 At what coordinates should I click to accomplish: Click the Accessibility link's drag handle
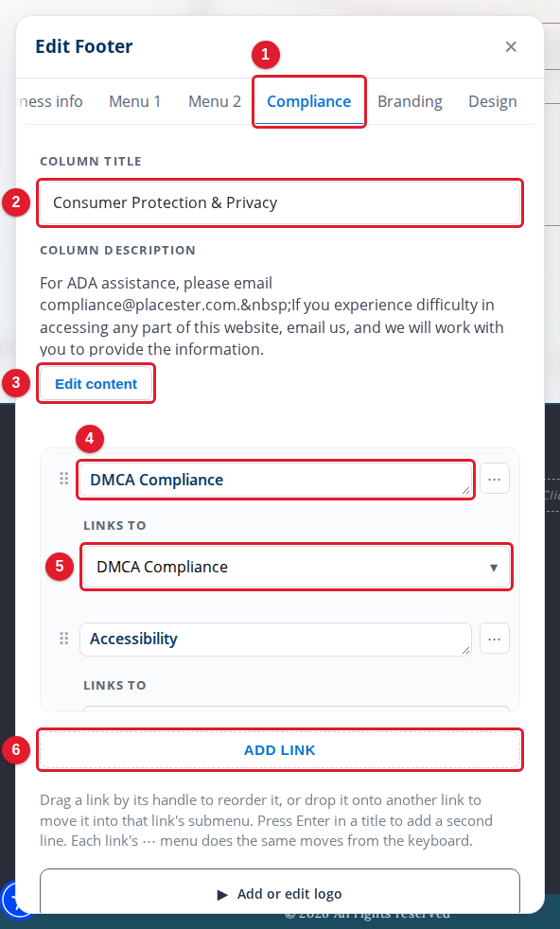tap(64, 639)
